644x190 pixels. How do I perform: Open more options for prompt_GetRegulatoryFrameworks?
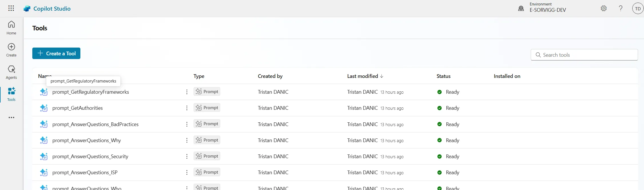(187, 92)
